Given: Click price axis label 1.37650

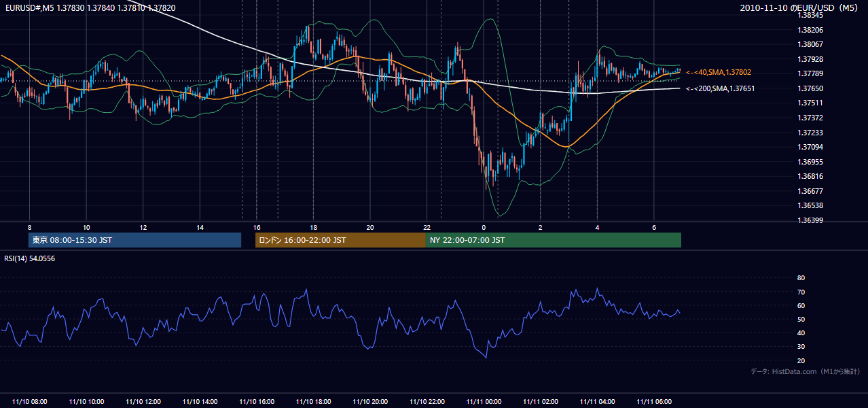Looking at the screenshot, I should tap(810, 88).
